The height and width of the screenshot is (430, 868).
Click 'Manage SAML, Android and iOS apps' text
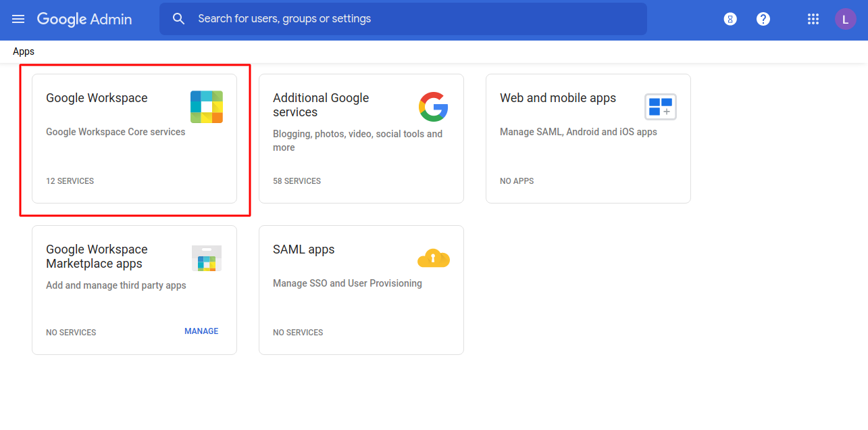click(578, 132)
